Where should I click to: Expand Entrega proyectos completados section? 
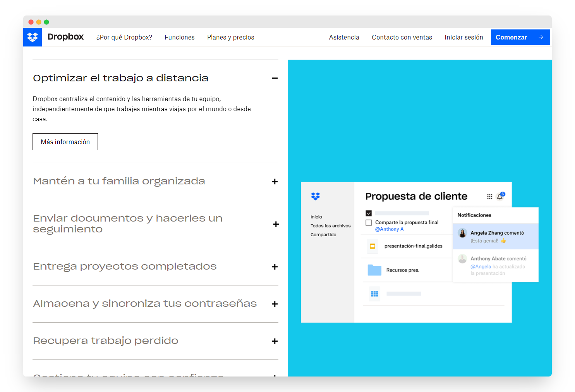click(275, 267)
